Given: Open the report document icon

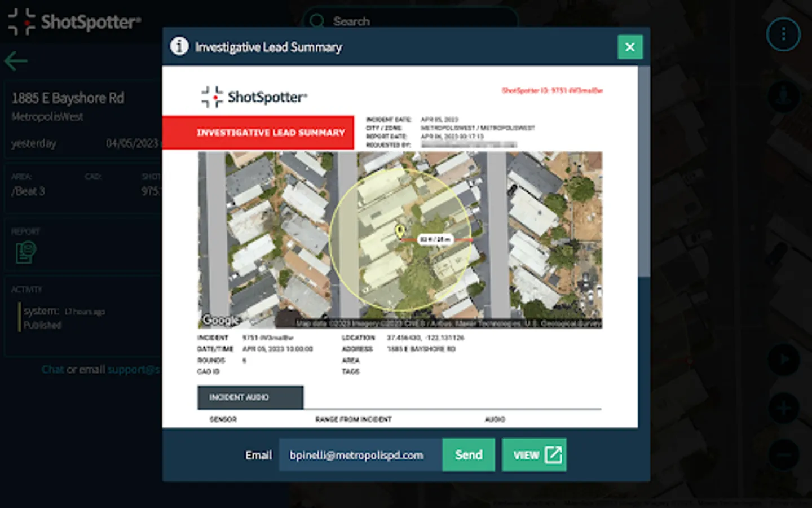Looking at the screenshot, I should coord(25,252).
